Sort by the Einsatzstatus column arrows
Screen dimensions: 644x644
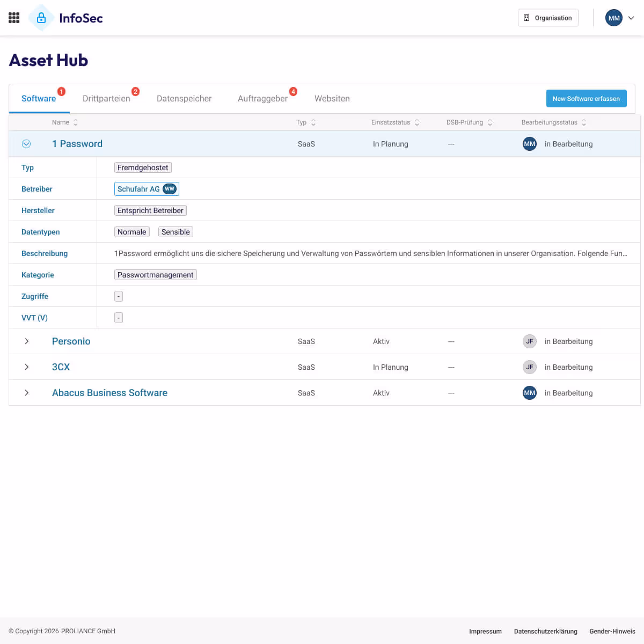coord(417,122)
